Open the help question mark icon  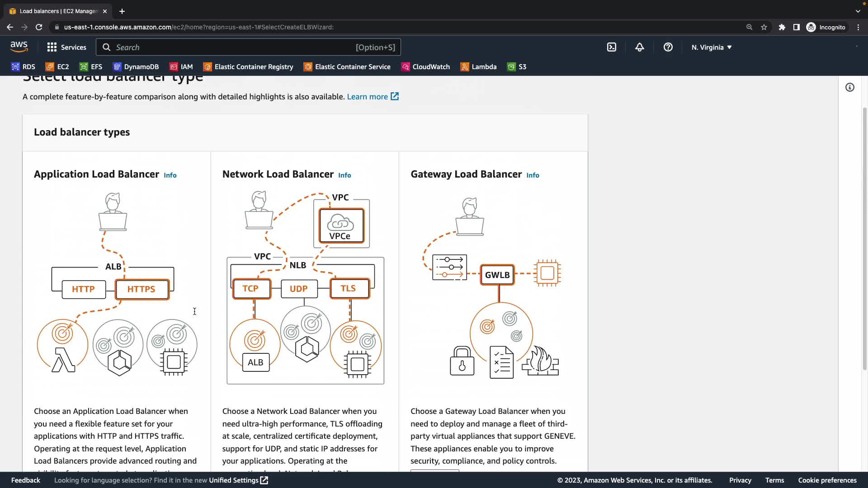click(x=668, y=47)
